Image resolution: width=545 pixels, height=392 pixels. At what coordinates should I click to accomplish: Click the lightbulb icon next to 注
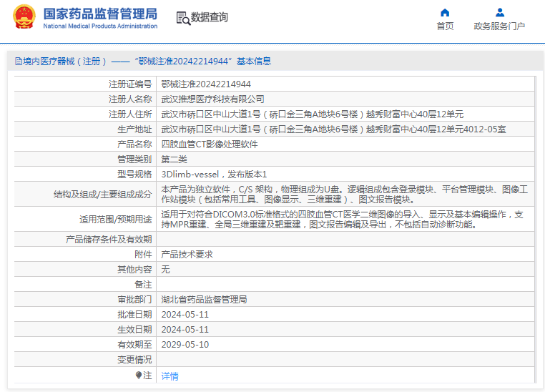point(139,376)
